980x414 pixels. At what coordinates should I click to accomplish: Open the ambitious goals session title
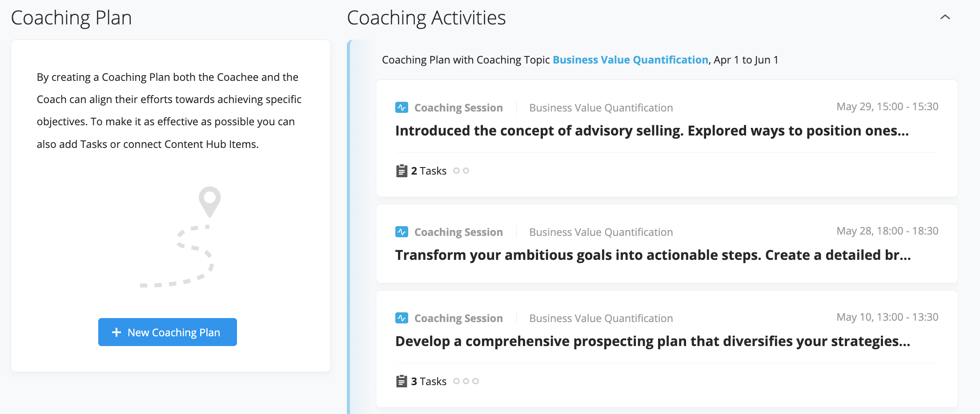653,255
